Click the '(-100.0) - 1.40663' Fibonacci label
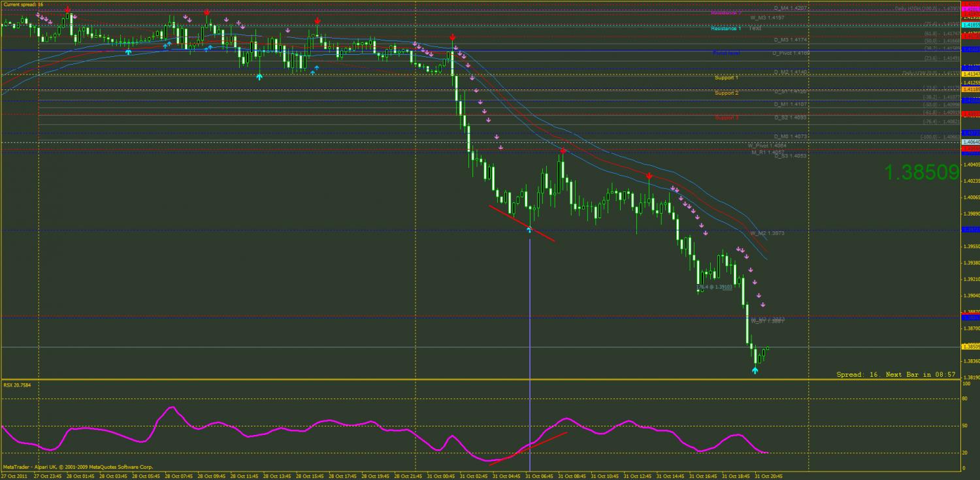The width and height of the screenshot is (980, 480). [x=940, y=137]
